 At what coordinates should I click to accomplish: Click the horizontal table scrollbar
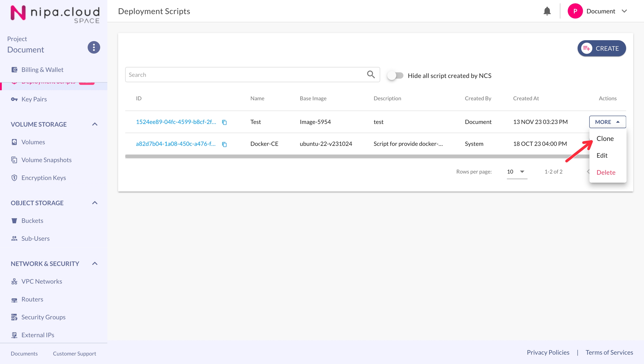[335, 157]
